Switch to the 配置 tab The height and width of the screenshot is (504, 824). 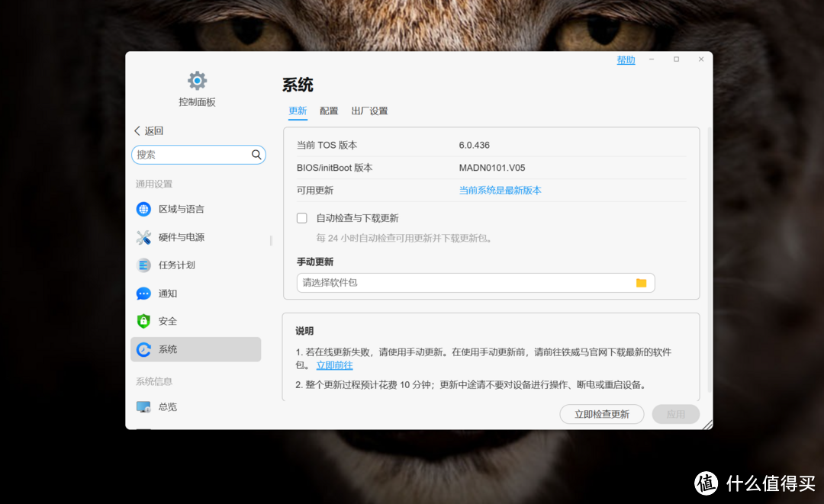[329, 111]
